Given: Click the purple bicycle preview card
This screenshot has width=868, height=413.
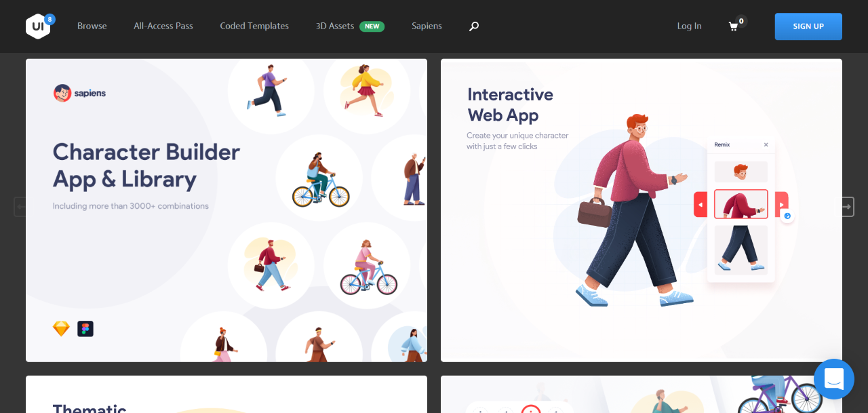Looking at the screenshot, I should click(642, 394).
